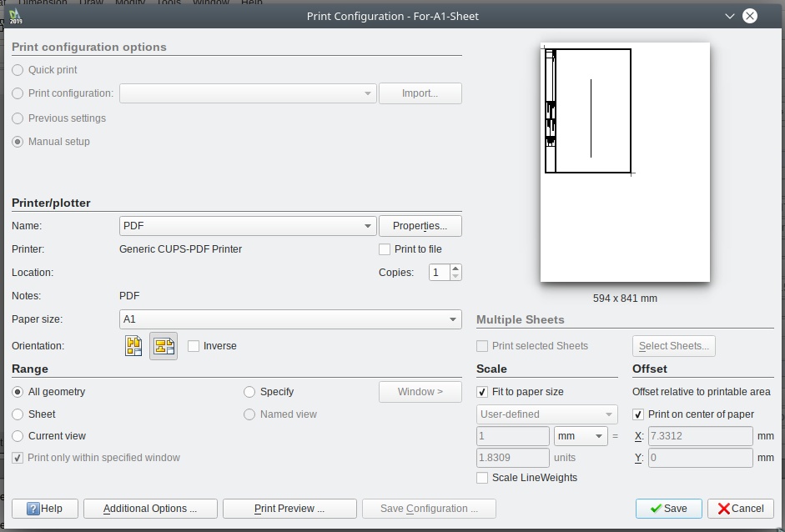Click the DraftSight 2019 app icon
Screen dimensions: 785x532
16,17
